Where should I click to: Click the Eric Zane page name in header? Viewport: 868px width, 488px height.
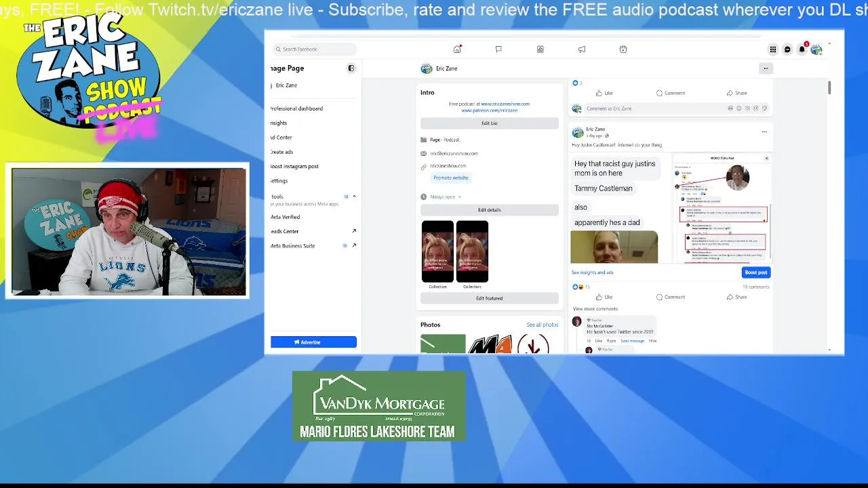[x=446, y=68]
